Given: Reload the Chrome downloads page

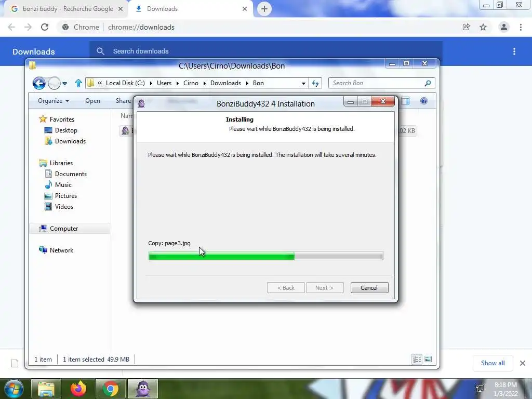Looking at the screenshot, I should coord(45,27).
